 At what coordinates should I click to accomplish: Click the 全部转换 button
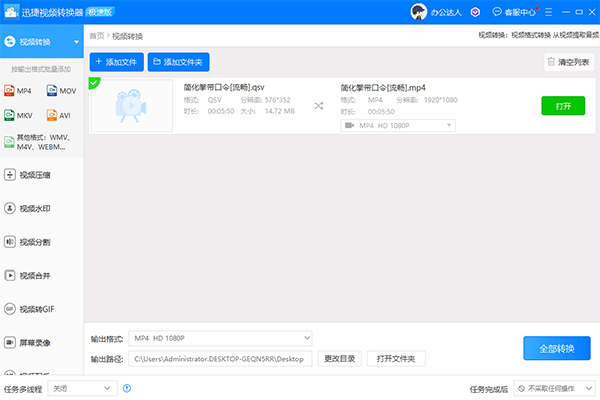pos(557,348)
